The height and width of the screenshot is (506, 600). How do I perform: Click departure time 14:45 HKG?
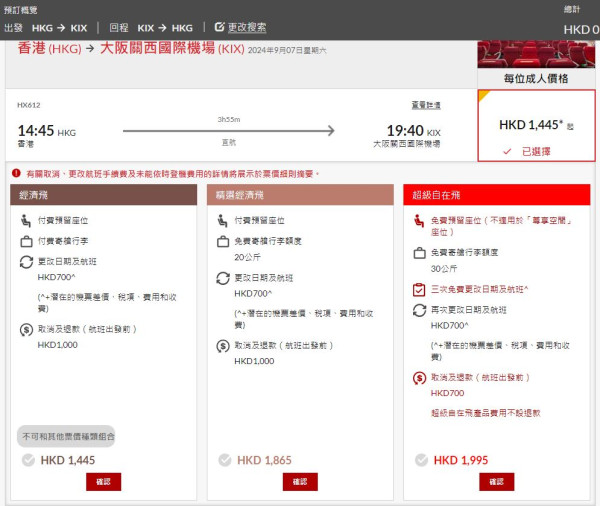(47, 131)
